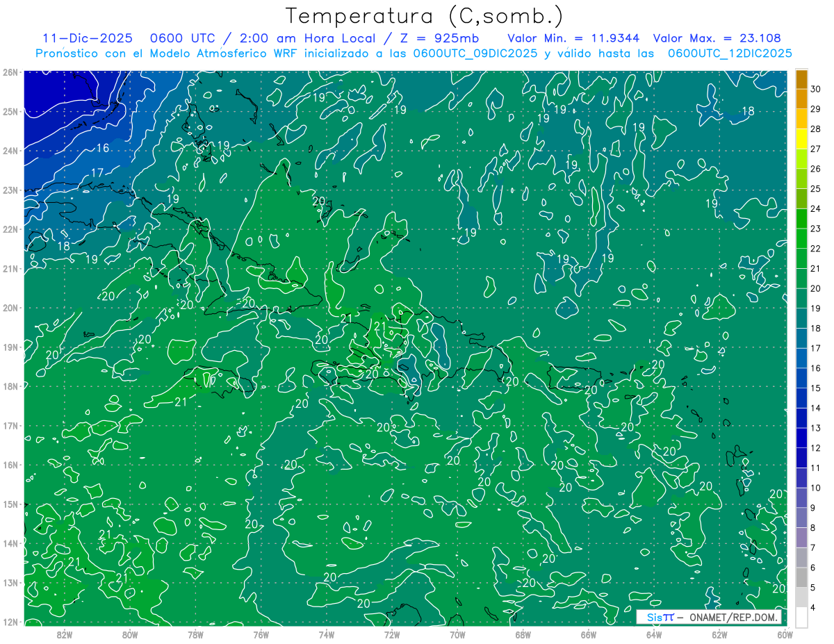
Task: Click the latitude label "22N"
Action: 10,229
